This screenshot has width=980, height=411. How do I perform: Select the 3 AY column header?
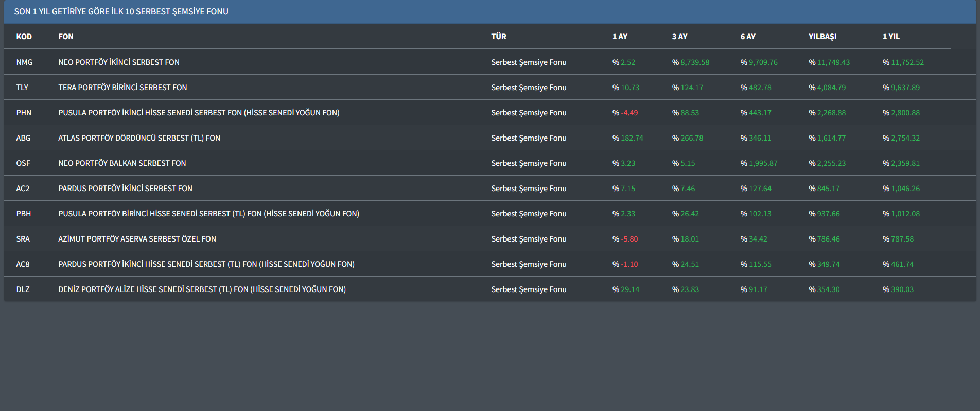[x=679, y=37]
